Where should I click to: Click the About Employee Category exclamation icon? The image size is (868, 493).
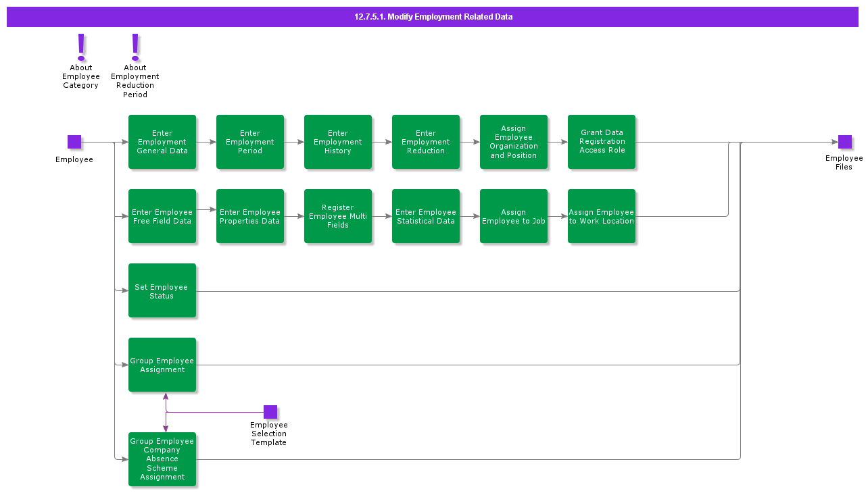click(x=81, y=47)
